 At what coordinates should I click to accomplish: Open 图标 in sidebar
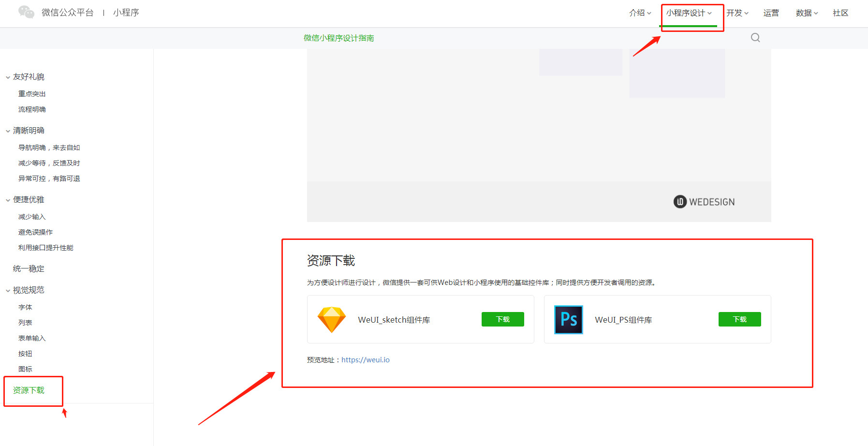25,369
